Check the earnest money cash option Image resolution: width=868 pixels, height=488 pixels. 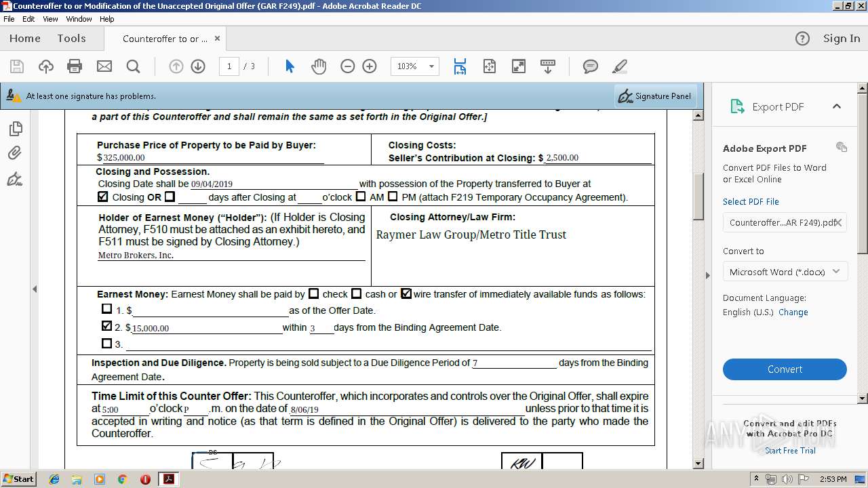(356, 293)
